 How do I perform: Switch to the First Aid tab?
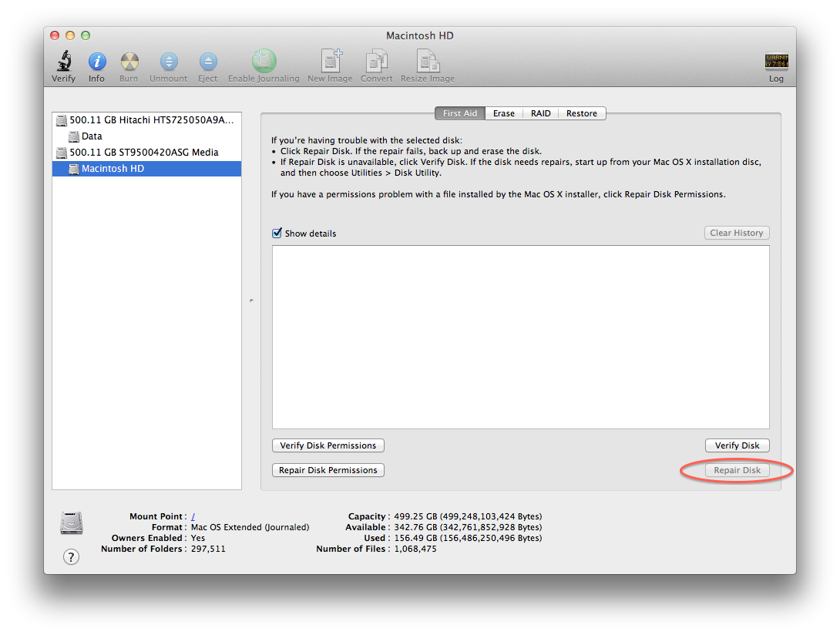click(x=459, y=113)
